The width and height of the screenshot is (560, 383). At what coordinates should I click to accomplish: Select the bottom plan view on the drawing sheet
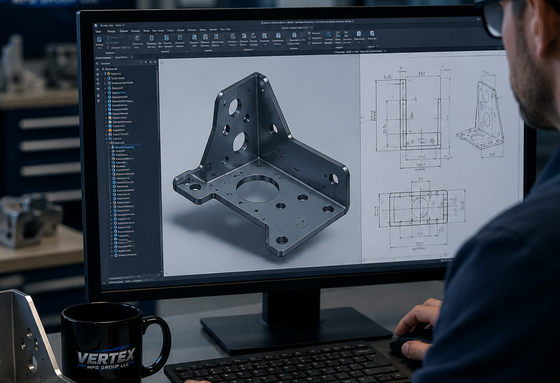click(418, 208)
